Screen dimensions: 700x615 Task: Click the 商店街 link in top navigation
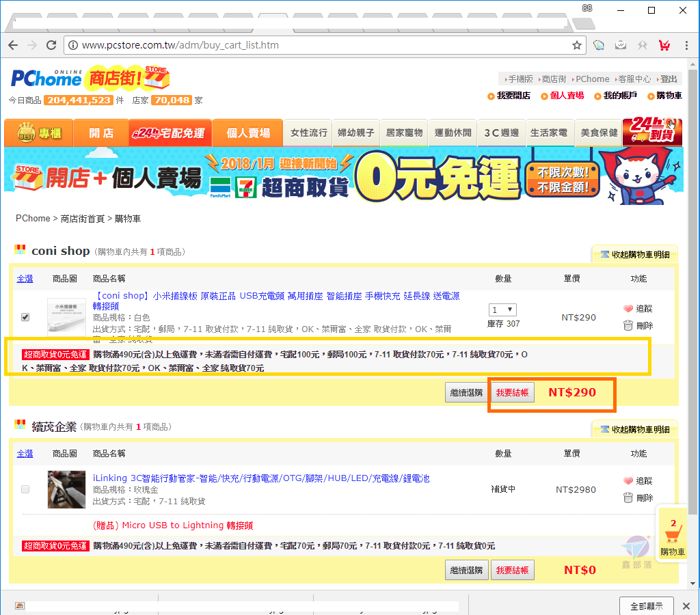tap(554, 79)
